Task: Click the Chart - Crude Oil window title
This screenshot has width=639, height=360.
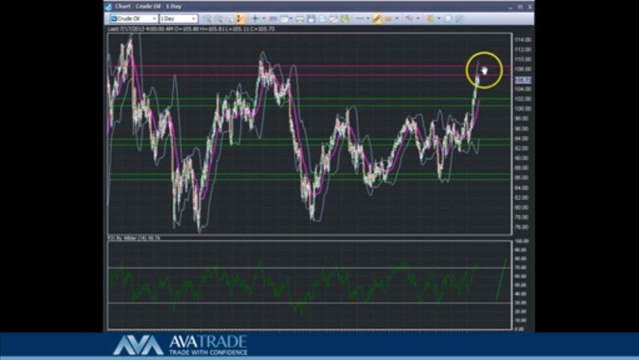Action: pos(148,7)
